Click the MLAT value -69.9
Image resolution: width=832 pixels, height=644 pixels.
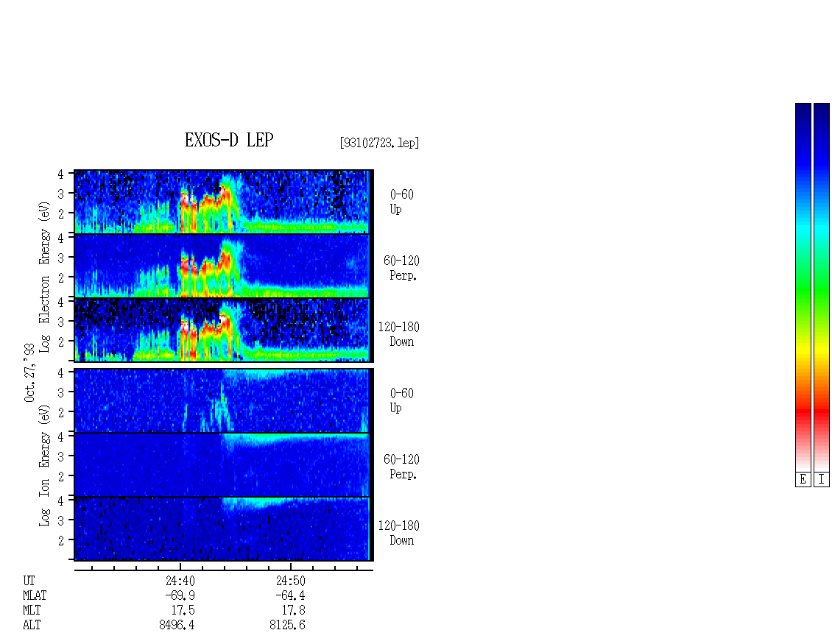(180, 595)
